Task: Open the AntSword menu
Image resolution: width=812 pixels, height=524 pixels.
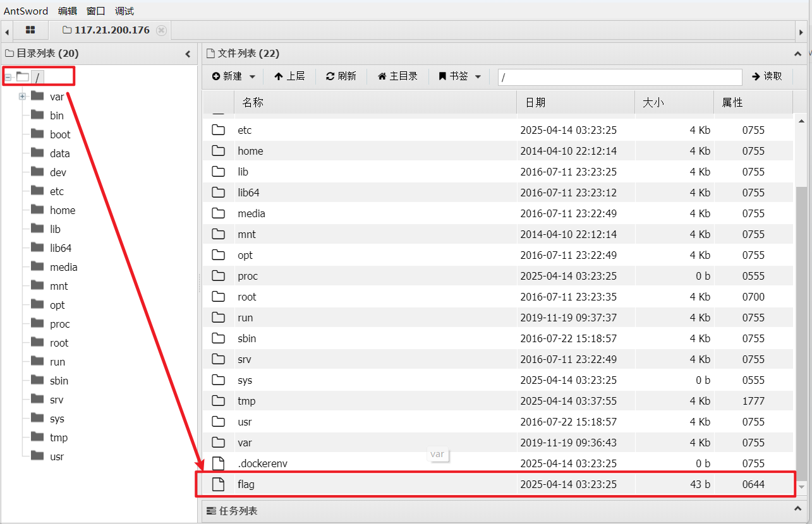Action: [26, 11]
